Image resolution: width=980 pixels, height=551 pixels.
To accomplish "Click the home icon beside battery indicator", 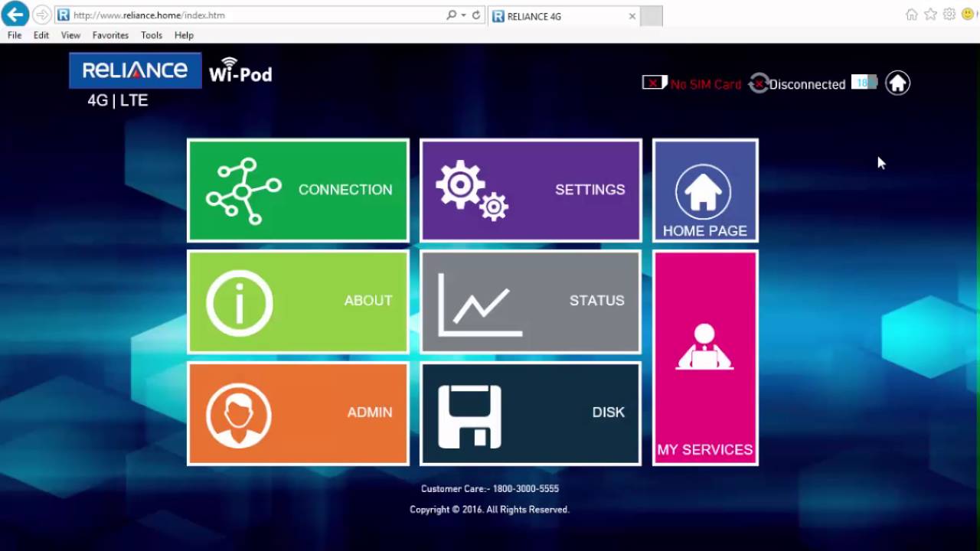I will click(897, 83).
